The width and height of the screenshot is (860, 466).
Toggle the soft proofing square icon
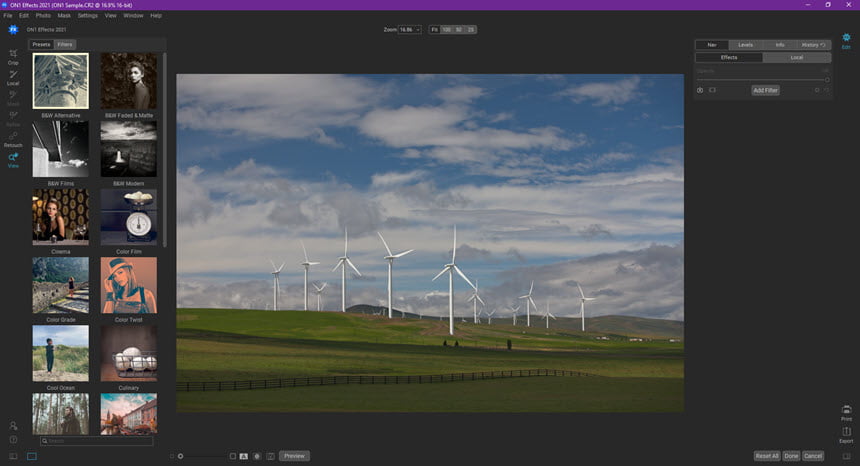click(233, 456)
